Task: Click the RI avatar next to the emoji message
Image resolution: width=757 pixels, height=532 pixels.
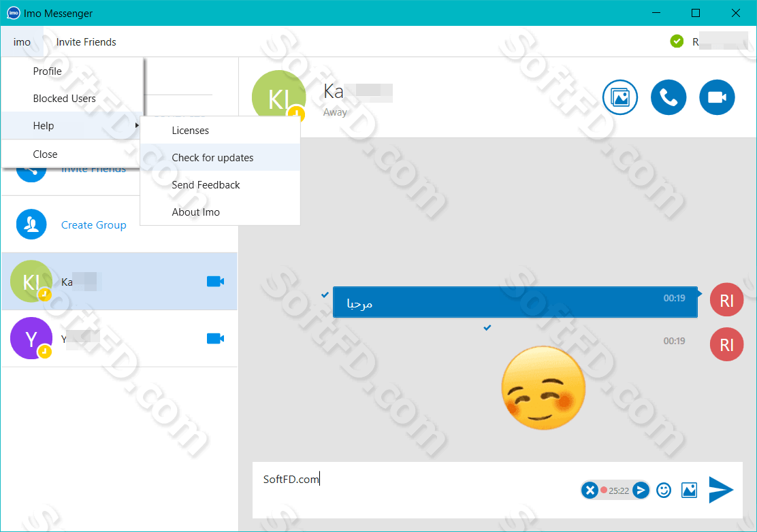Action: pyautogui.click(x=726, y=344)
